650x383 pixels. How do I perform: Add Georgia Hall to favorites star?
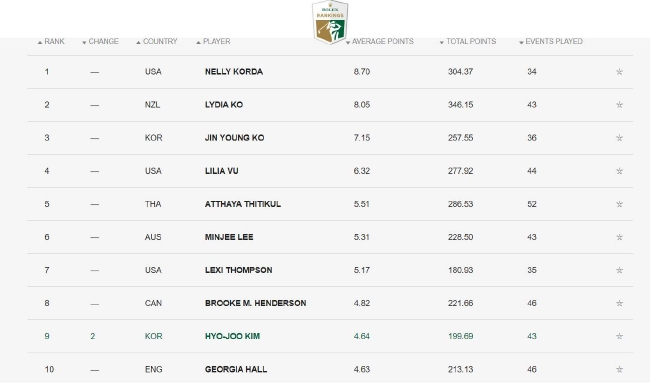(619, 369)
